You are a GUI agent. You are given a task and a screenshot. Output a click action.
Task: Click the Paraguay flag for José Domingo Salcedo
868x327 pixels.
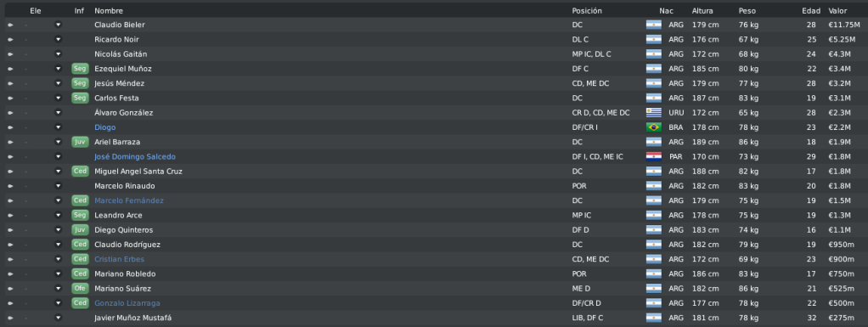point(654,156)
